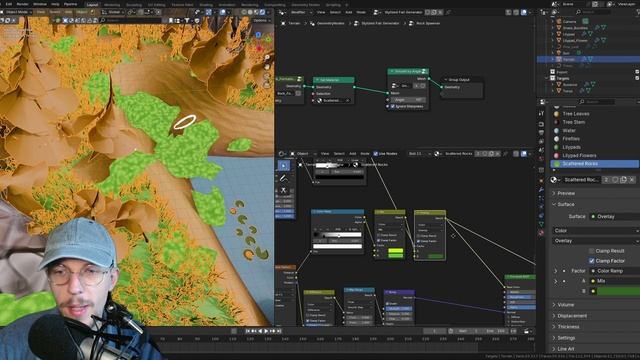Unlink the Scattered Rocks material with X

632,180
